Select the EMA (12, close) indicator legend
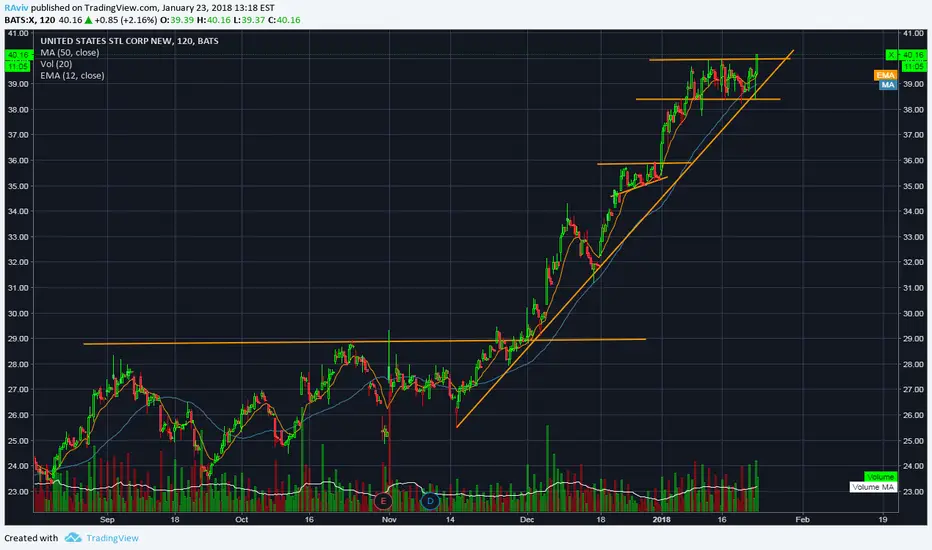932x550 pixels. 72,76
